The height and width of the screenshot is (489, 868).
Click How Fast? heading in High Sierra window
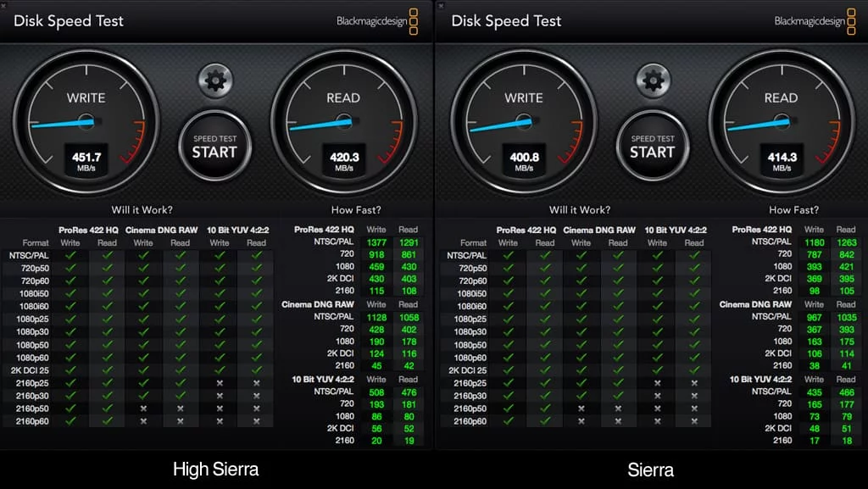click(x=356, y=209)
